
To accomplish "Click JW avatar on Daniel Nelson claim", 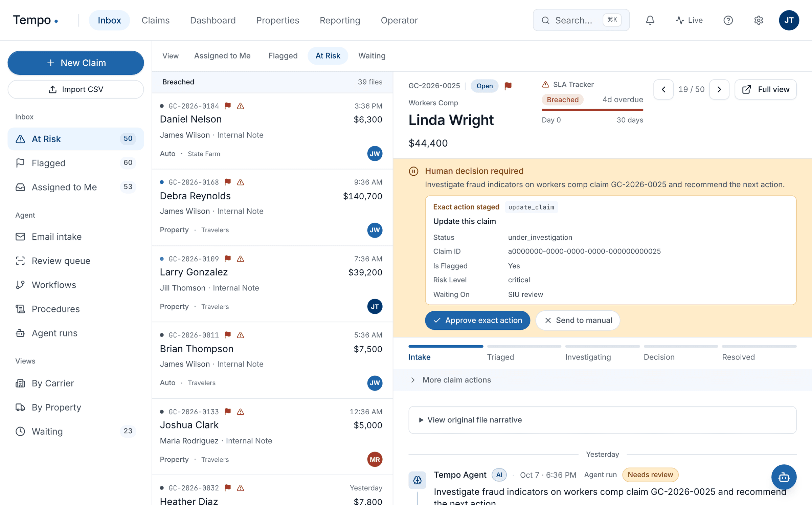I will [375, 154].
